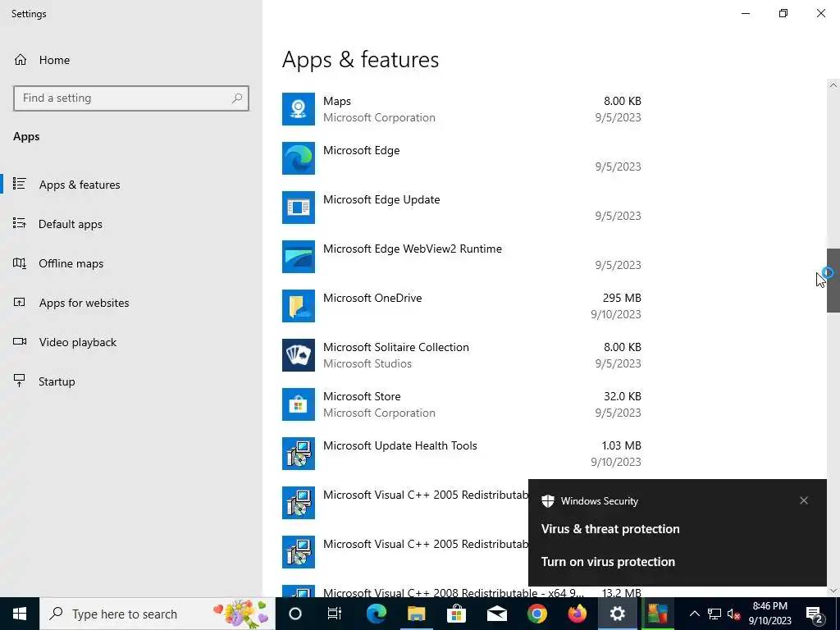Select the Microsoft Update Health Tools name

(399, 445)
